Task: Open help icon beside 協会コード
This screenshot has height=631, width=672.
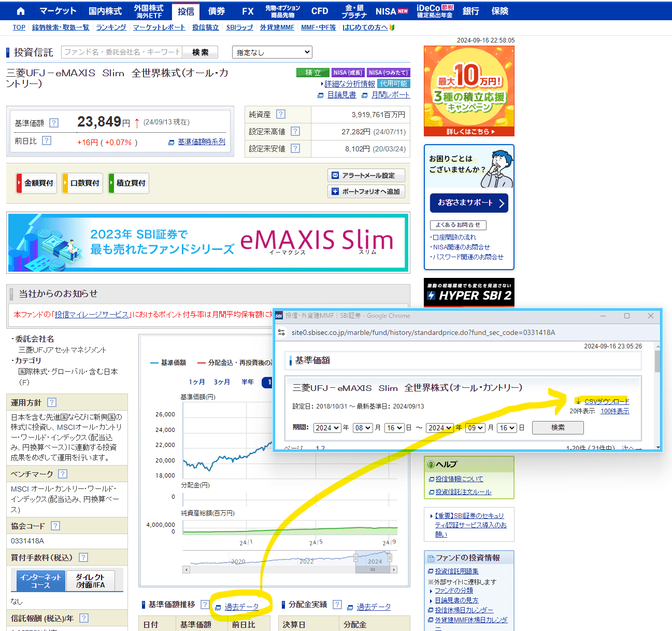Action: (x=55, y=526)
